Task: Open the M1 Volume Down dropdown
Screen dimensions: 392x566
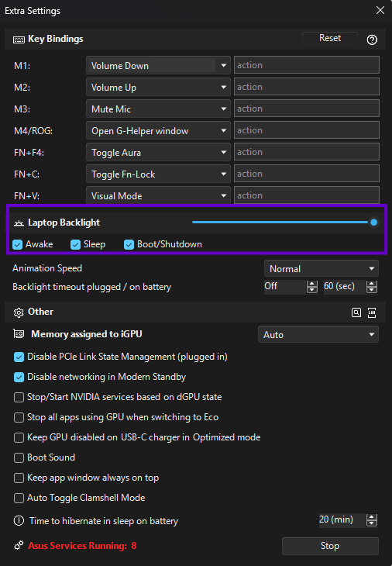Action: (x=158, y=65)
